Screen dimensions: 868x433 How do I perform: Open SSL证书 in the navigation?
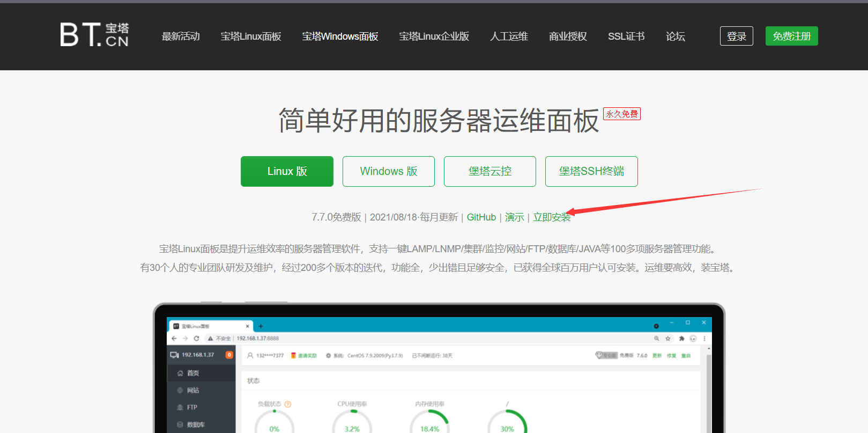pyautogui.click(x=626, y=36)
